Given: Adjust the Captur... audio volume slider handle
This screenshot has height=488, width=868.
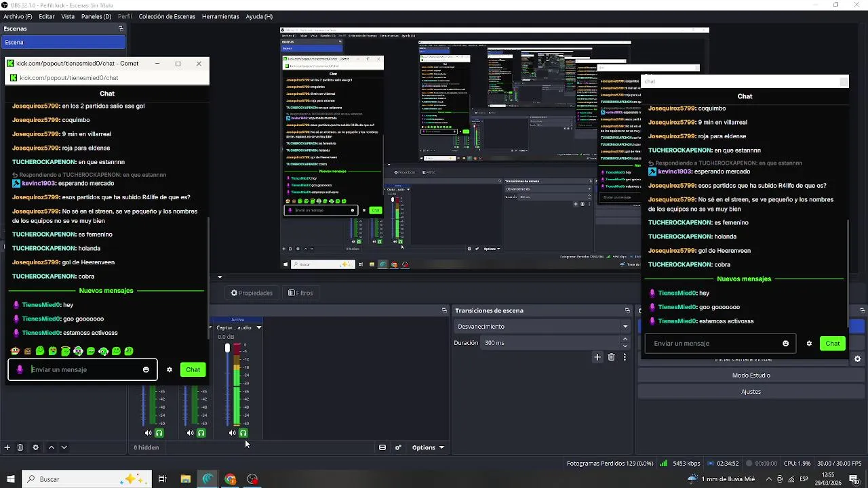Looking at the screenshot, I should pos(227,348).
